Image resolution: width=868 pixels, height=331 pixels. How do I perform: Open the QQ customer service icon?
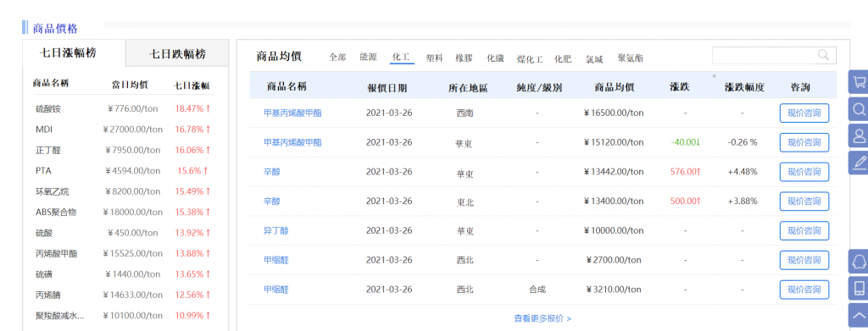click(859, 261)
